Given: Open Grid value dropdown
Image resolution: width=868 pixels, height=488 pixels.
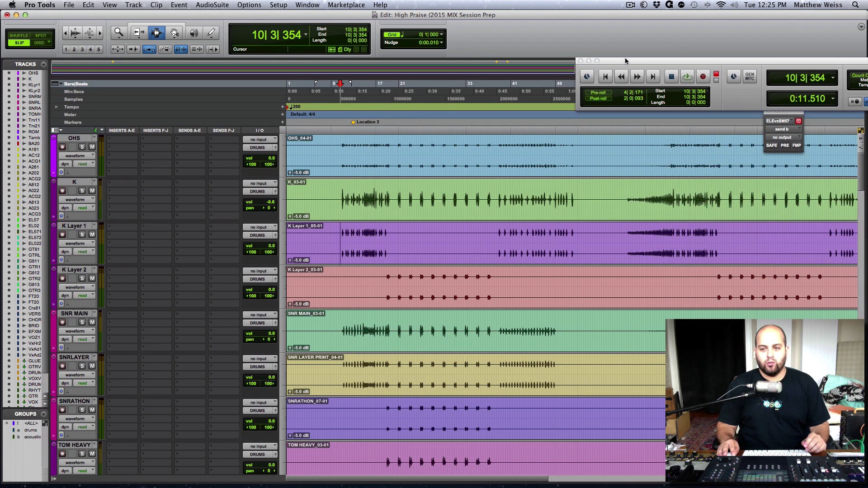Looking at the screenshot, I should click(x=441, y=34).
